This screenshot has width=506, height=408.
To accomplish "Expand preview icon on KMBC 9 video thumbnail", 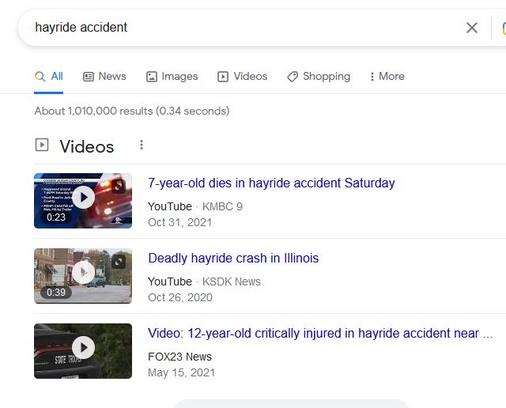I will tap(118, 186).
